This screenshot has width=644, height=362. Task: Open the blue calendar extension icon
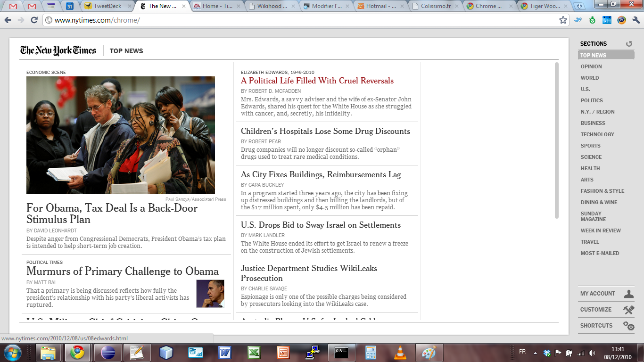pos(607,20)
